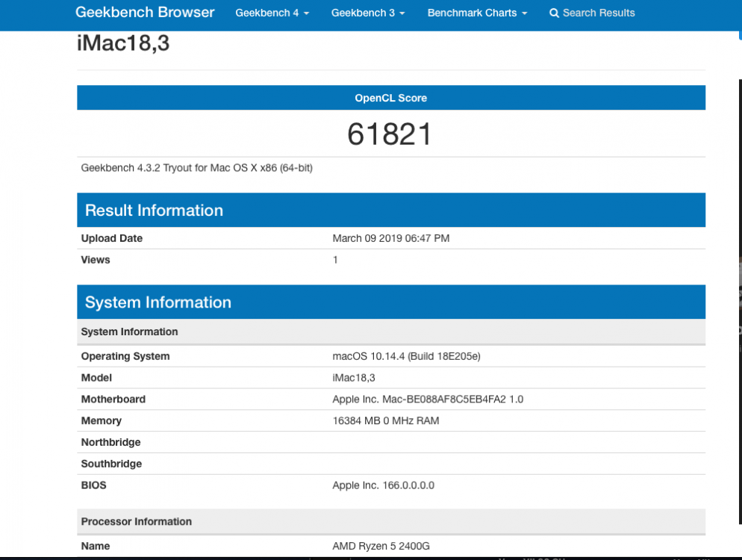Expand the Geekbench 4 dropdown menu
The width and height of the screenshot is (742, 560).
coord(272,13)
